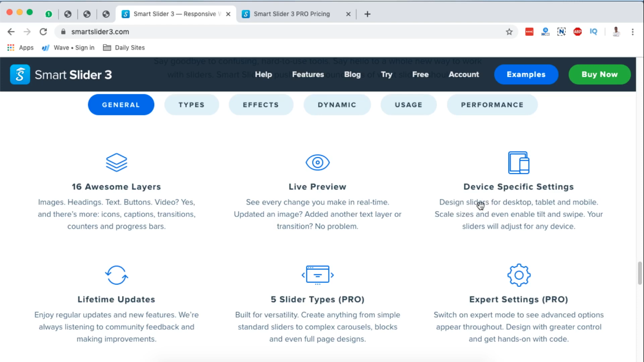Open the Wave • Sign in bookmark

(x=68, y=48)
